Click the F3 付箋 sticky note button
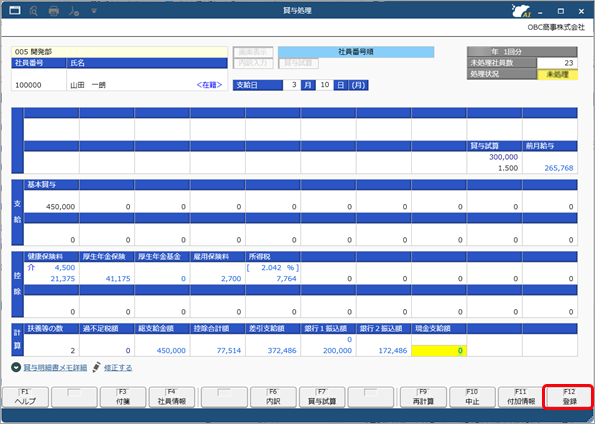Viewport: 595px width, 424px height. point(123,397)
